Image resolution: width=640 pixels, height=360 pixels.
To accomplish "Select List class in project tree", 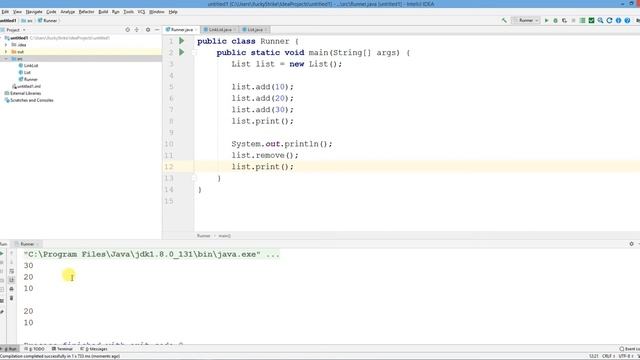I will click(x=24, y=73).
